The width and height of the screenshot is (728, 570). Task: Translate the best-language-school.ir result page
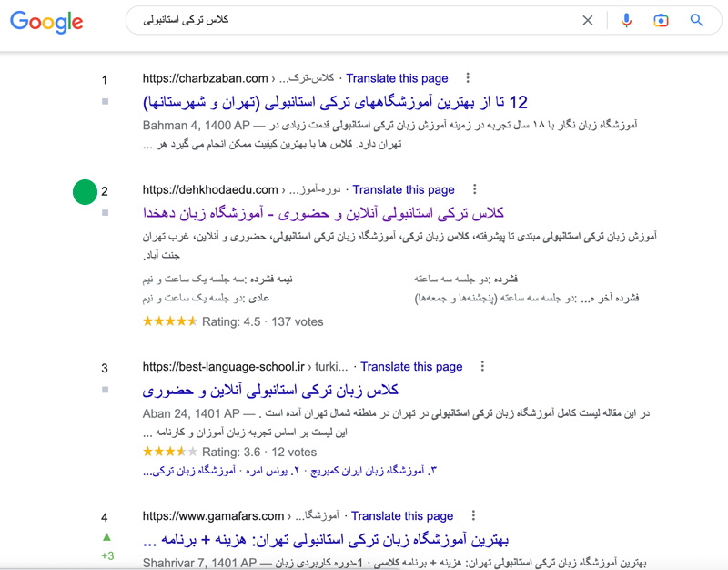click(x=412, y=367)
